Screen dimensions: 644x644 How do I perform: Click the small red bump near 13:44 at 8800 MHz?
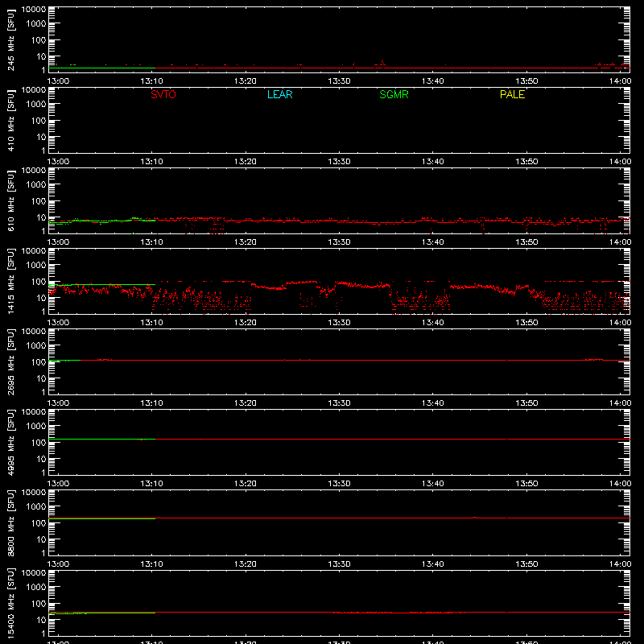(x=475, y=518)
